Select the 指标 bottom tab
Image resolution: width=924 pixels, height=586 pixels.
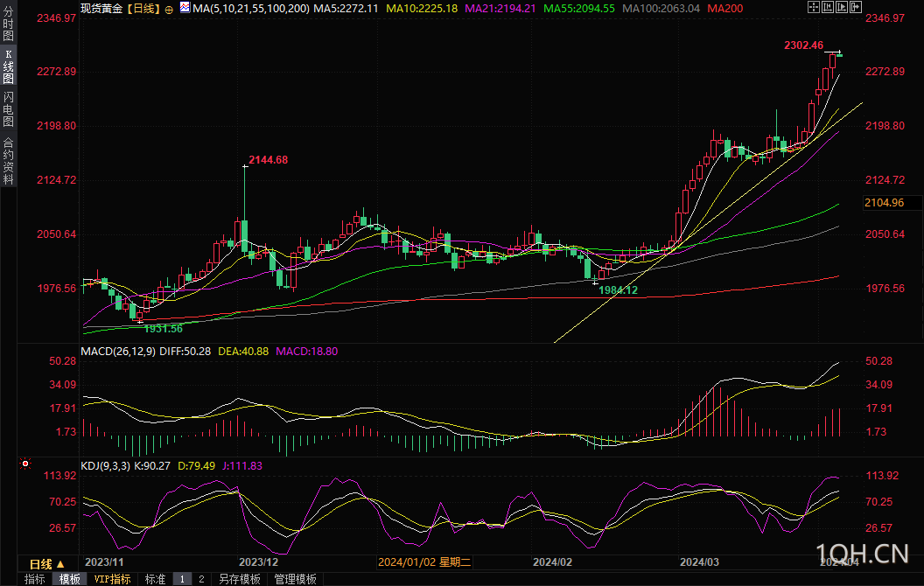[35, 579]
